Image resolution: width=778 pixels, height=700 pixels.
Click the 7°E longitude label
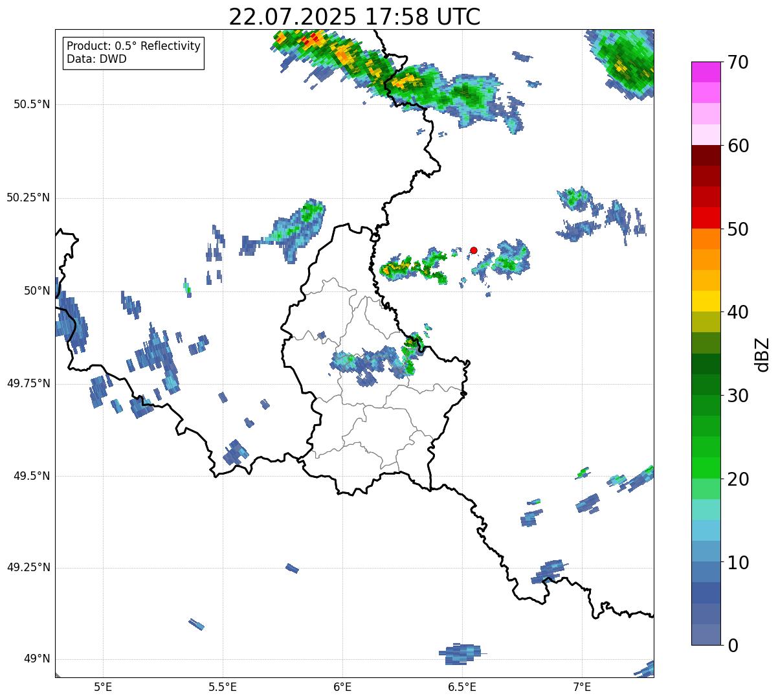click(582, 686)
